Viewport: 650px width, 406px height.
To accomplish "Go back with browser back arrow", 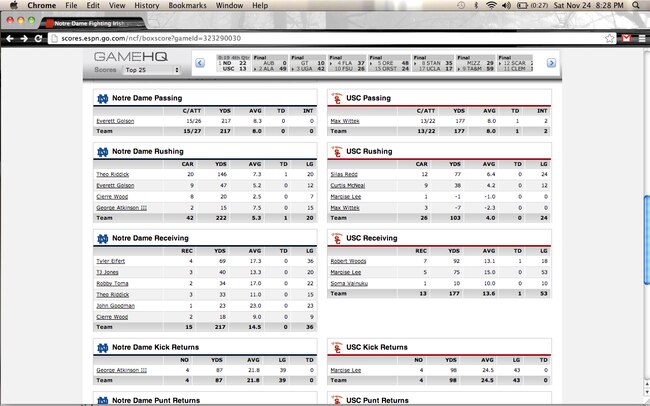I will pos(10,38).
